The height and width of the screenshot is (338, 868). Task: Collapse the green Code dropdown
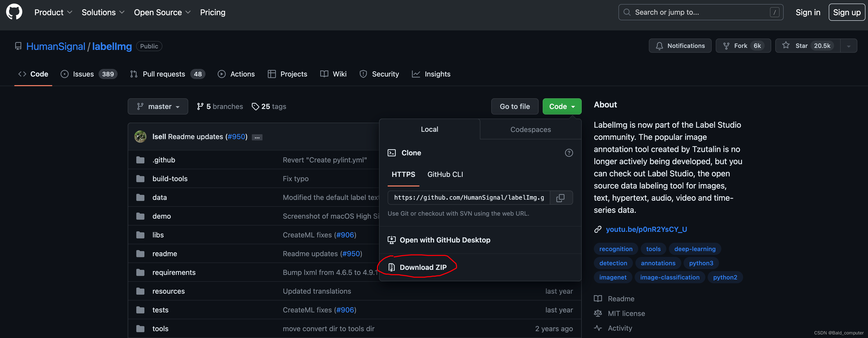coord(562,106)
